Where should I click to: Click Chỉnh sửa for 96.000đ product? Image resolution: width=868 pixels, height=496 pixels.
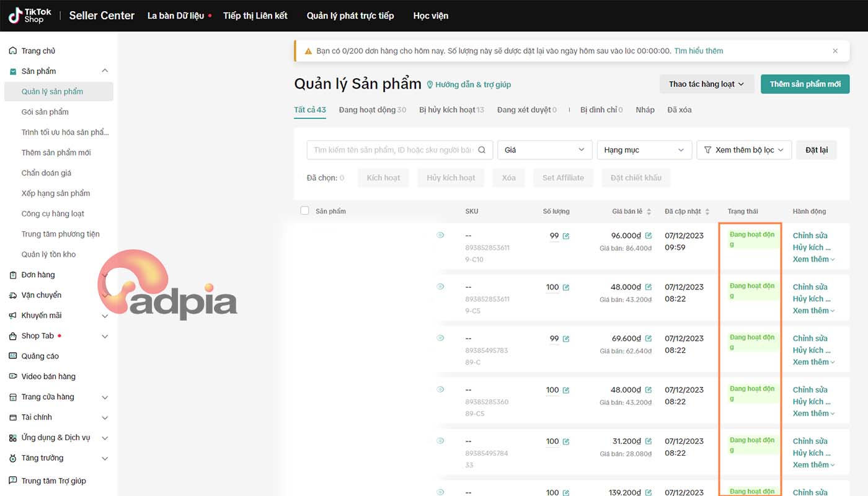tap(810, 236)
